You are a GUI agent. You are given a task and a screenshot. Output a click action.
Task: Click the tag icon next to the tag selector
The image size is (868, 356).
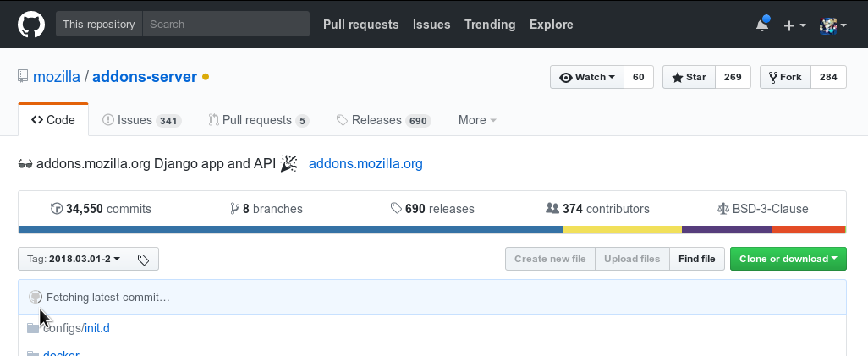point(144,259)
